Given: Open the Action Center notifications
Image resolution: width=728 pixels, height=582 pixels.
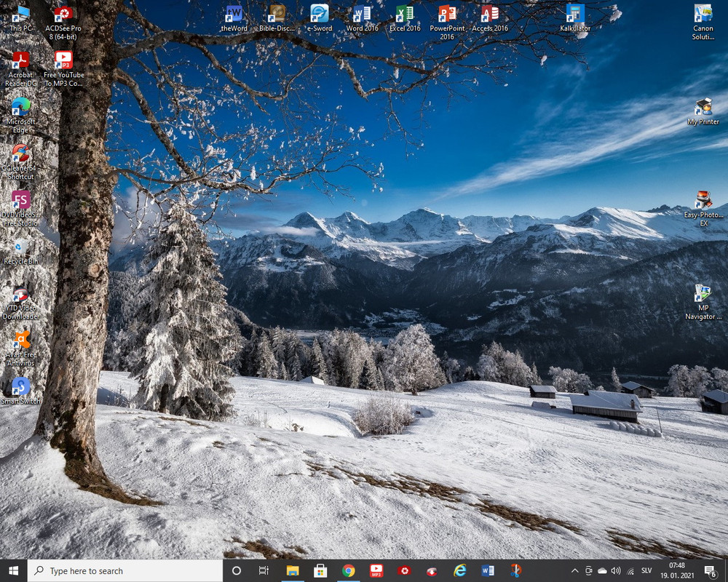Looking at the screenshot, I should pyautogui.click(x=711, y=571).
